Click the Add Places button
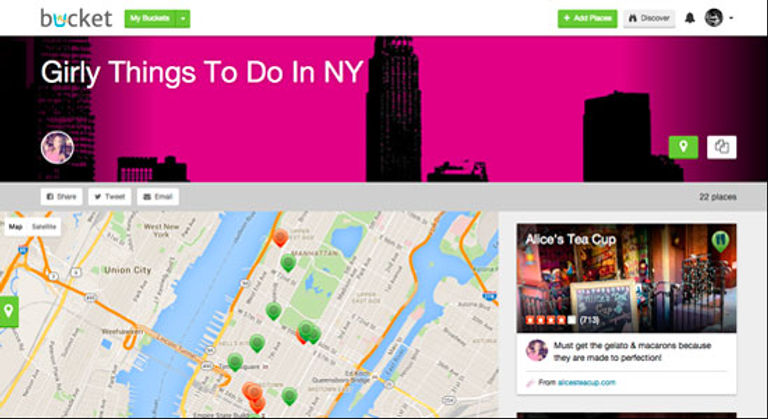Screen dimensions: 768x419 pyautogui.click(x=587, y=19)
